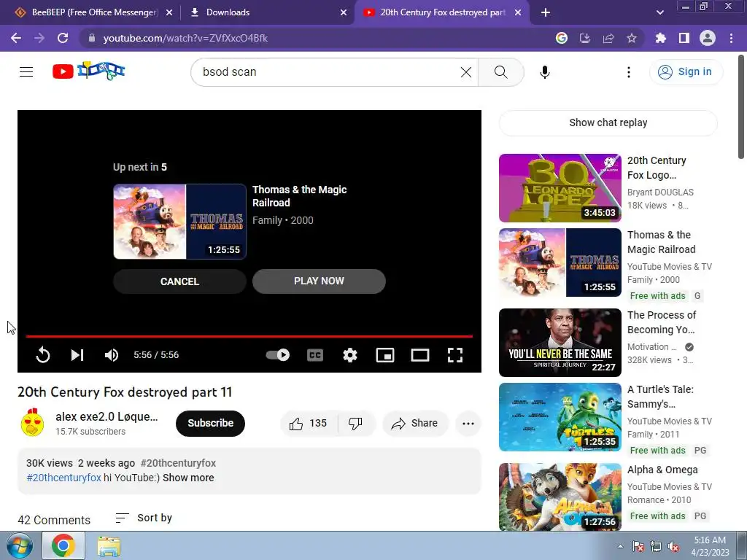This screenshot has width=747, height=560.
Task: Sign in to YouTube
Action: click(x=686, y=72)
